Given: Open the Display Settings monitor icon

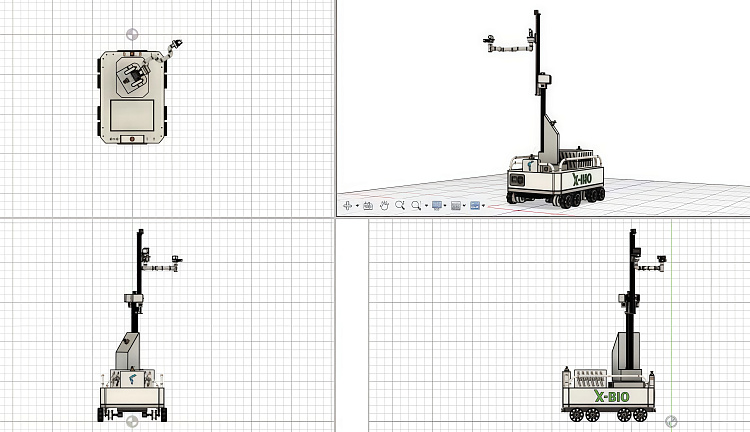Looking at the screenshot, I should (436, 205).
